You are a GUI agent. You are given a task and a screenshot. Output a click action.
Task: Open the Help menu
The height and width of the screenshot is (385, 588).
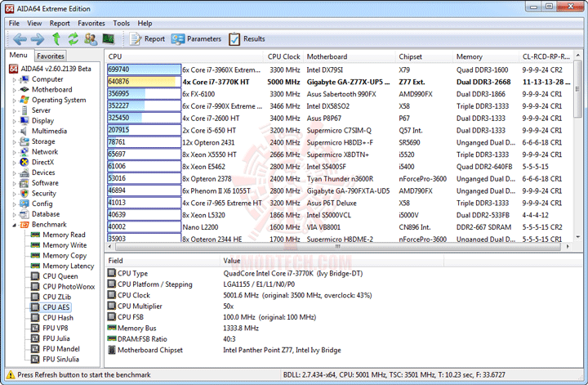[x=145, y=23]
